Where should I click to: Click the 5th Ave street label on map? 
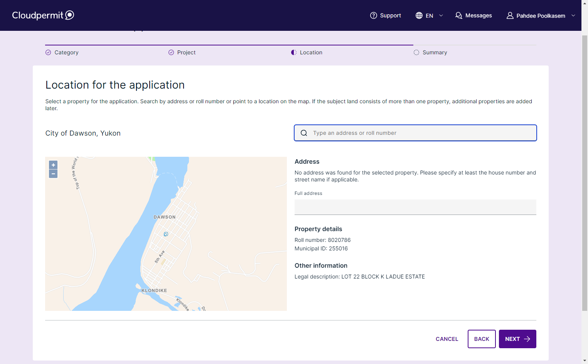coord(160,257)
